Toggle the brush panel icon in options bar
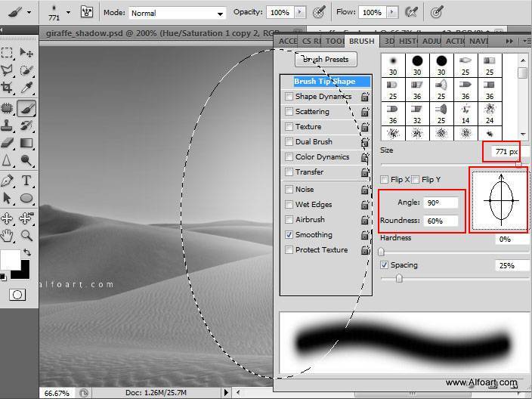 coord(87,13)
